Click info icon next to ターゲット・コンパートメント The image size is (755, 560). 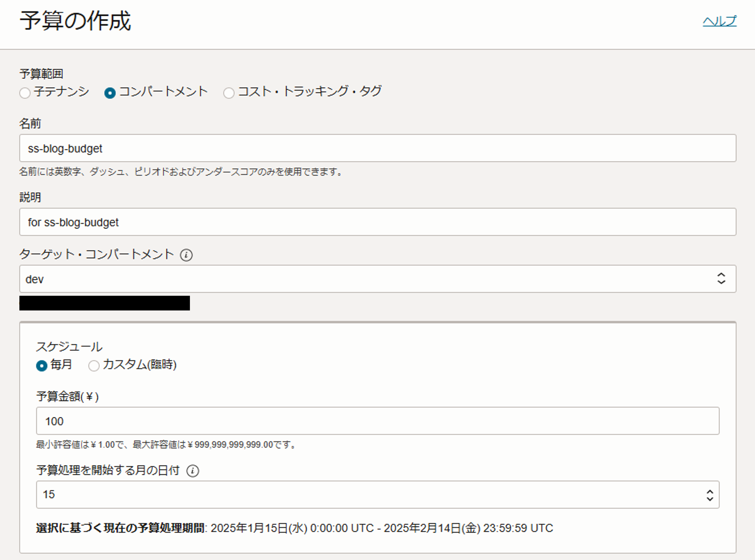pyautogui.click(x=186, y=255)
